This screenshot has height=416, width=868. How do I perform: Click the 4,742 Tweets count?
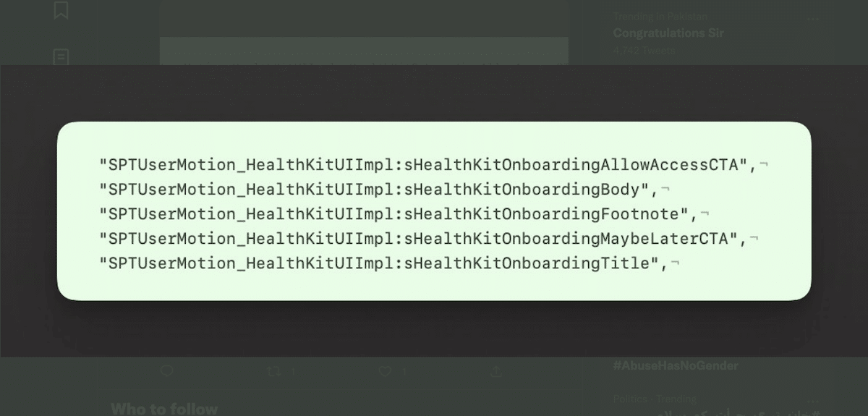[x=643, y=51]
